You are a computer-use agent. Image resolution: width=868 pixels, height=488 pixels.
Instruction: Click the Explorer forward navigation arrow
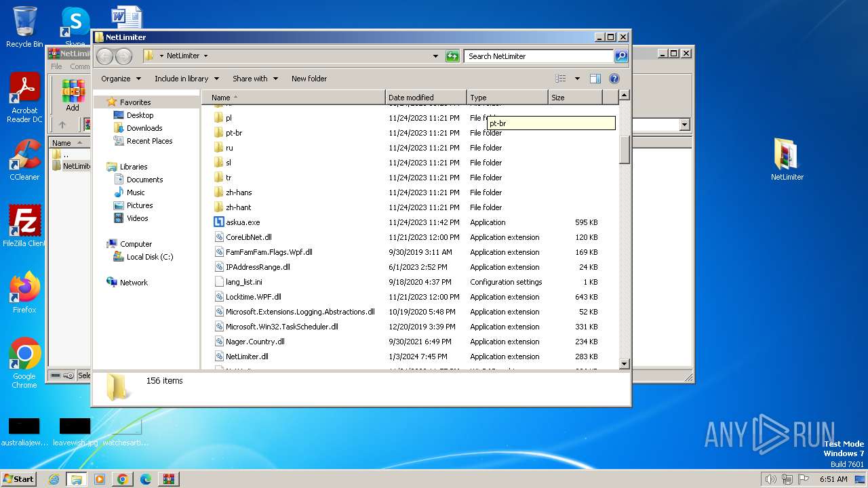tap(123, 56)
